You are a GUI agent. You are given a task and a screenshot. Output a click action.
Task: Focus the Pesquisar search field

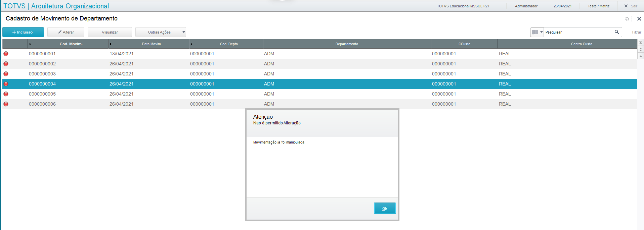(x=578, y=32)
